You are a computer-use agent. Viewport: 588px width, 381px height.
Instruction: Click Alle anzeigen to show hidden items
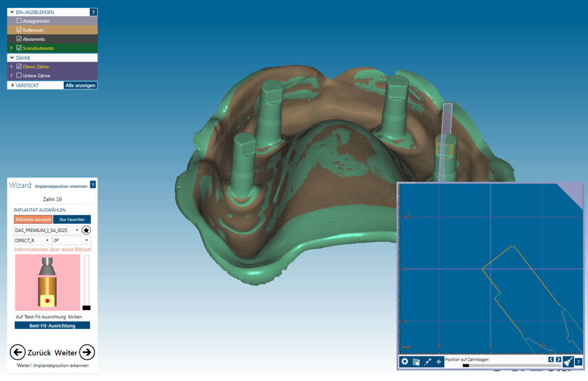pos(80,85)
